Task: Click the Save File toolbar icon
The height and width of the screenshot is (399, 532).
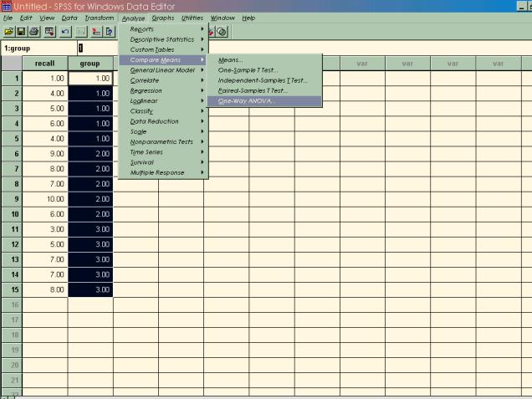Action: click(x=19, y=31)
